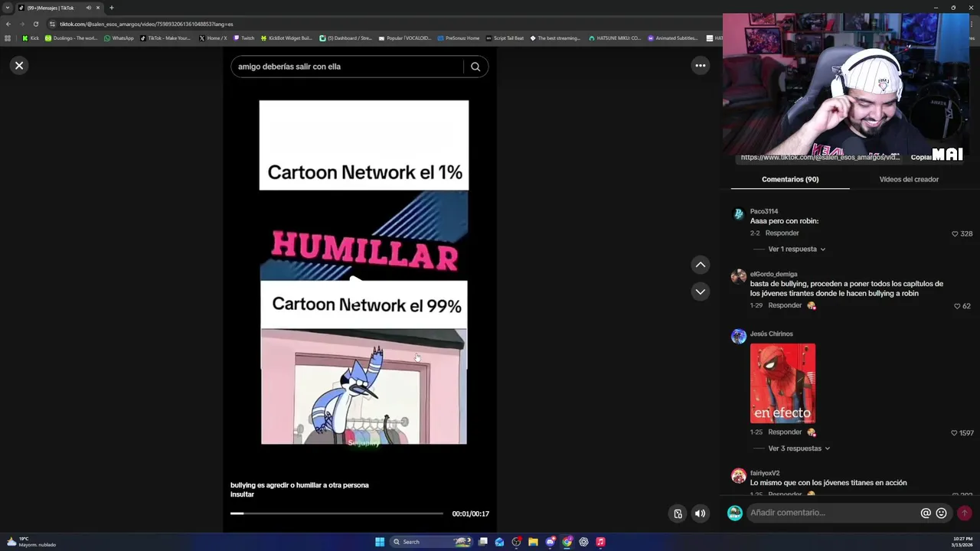Post comment with the red arrow button
This screenshot has width=980, height=551.
tap(965, 513)
